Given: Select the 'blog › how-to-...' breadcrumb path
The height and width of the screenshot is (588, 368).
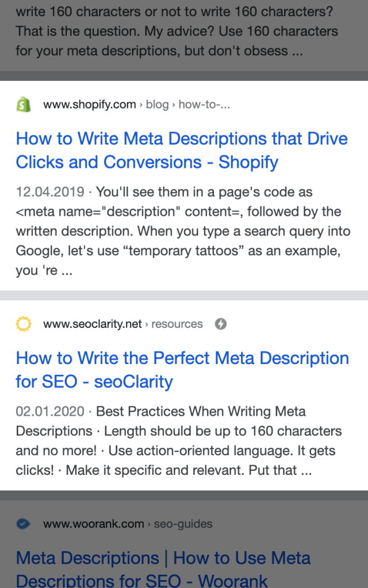Looking at the screenshot, I should click(x=188, y=105).
